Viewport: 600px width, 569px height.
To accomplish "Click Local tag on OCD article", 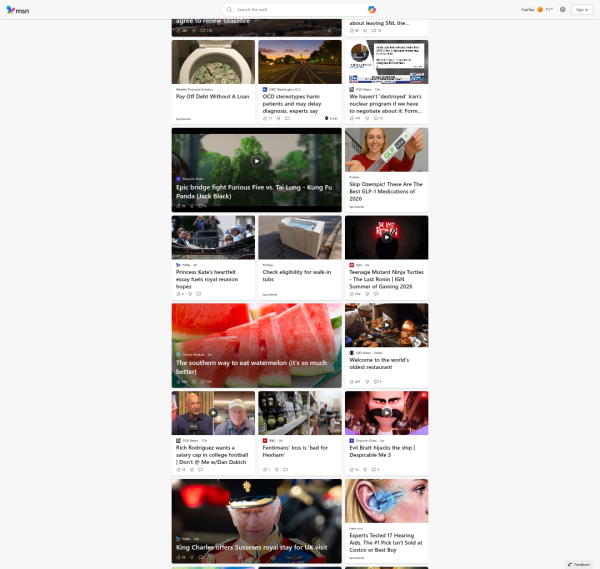I will pyautogui.click(x=331, y=118).
